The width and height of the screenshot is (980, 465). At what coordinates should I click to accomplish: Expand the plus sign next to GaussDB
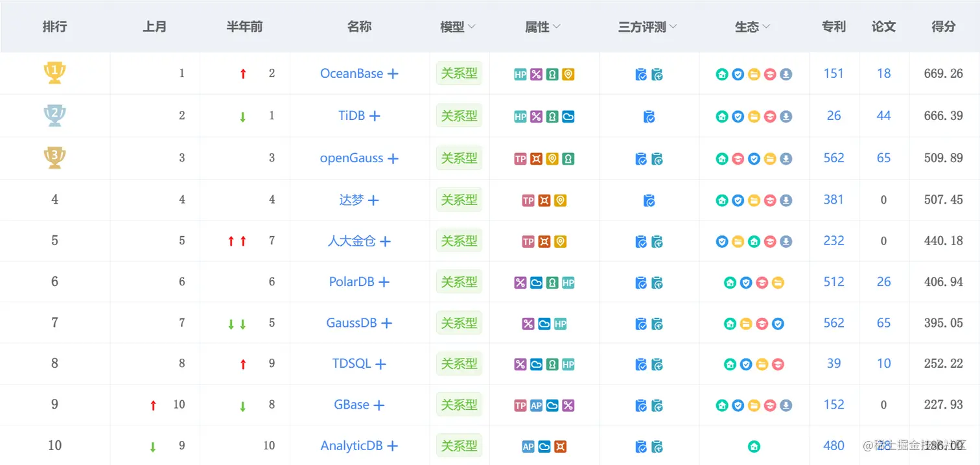(x=386, y=323)
